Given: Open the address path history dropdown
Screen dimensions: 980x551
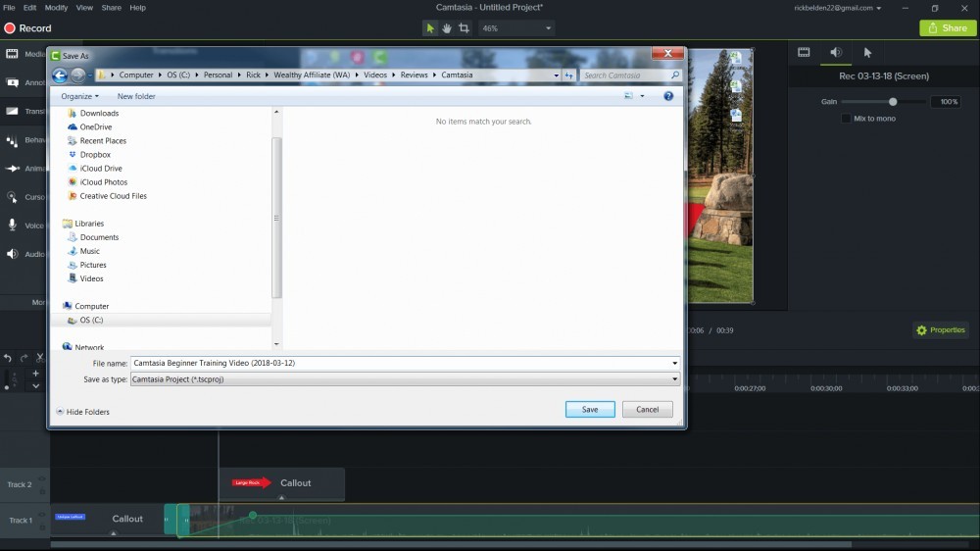Looking at the screenshot, I should point(556,75).
